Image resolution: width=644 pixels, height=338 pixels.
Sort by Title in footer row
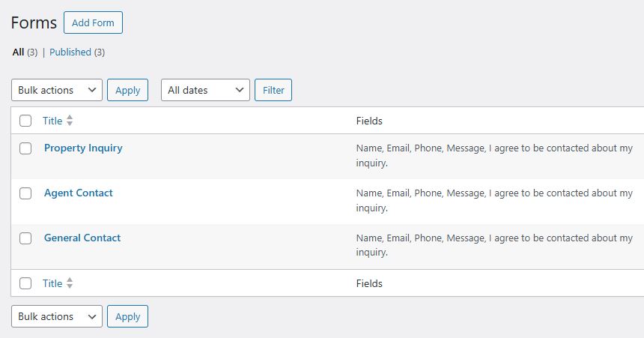(52, 283)
